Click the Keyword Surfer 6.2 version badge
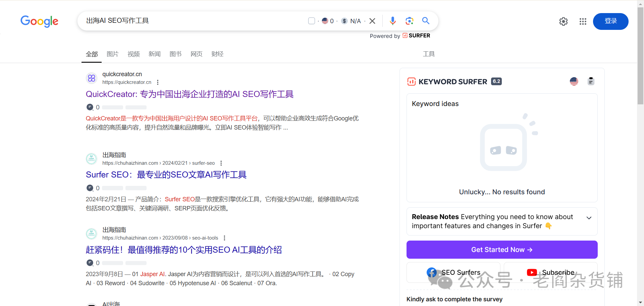This screenshot has width=644, height=306. [x=496, y=81]
